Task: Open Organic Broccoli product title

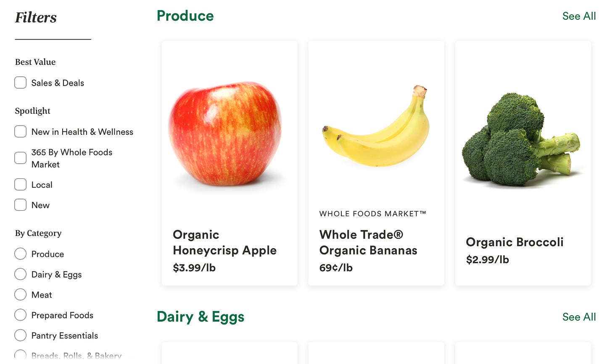Action: pos(514,242)
